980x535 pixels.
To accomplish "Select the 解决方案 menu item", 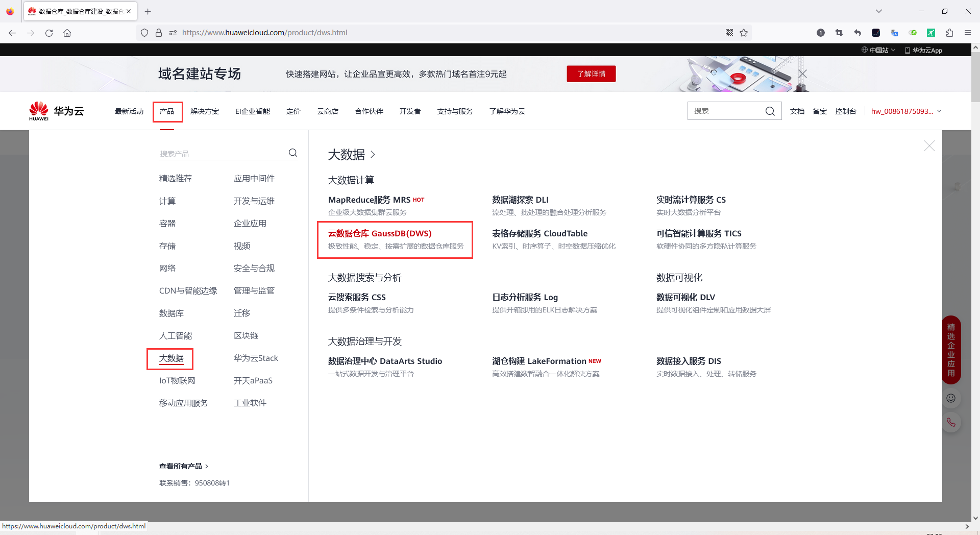I will (x=204, y=111).
